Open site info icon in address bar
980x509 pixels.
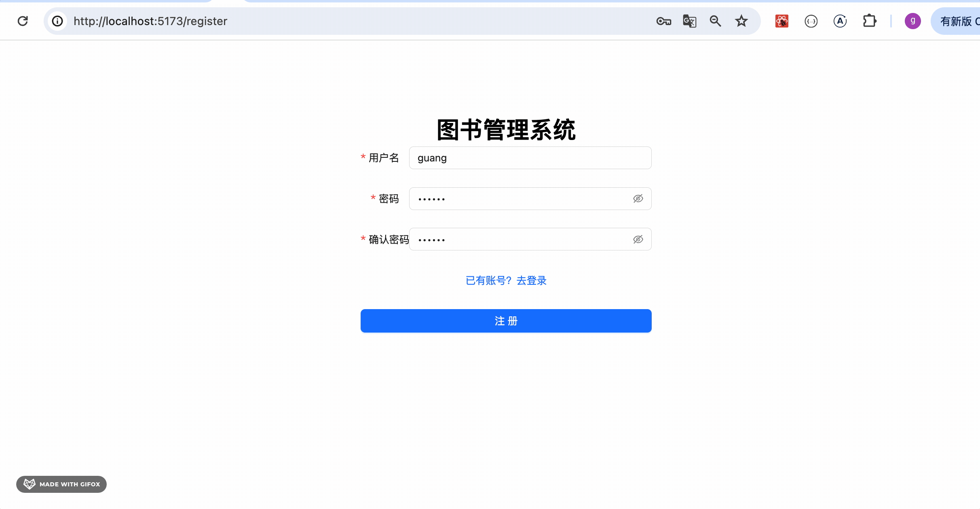[x=57, y=21]
